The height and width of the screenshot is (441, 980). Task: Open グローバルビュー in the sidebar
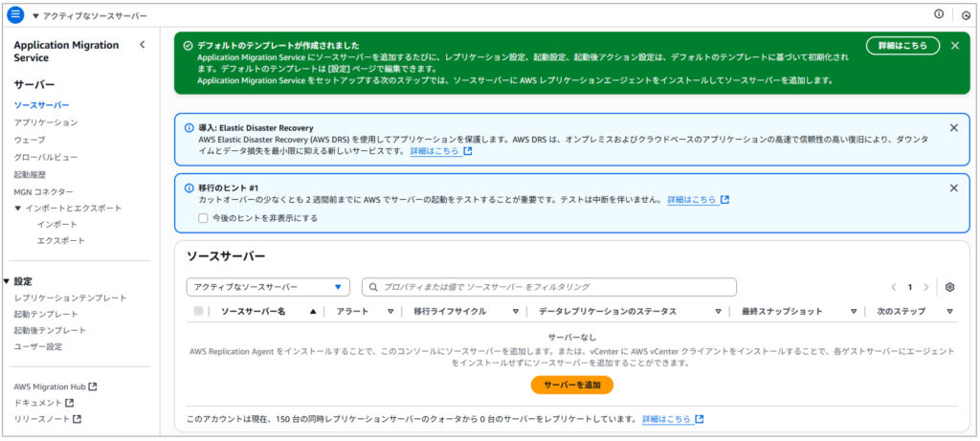[46, 158]
